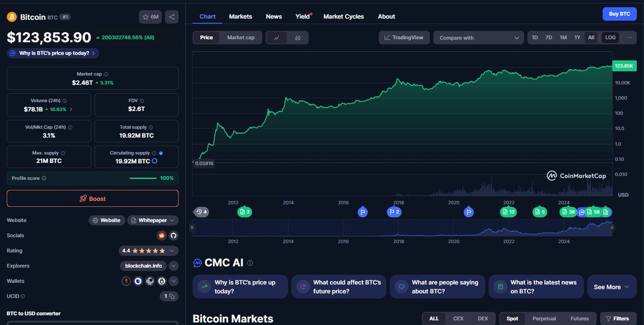This screenshot has height=325, width=644.
Task: Show CMC AI info icon
Action: (250, 263)
